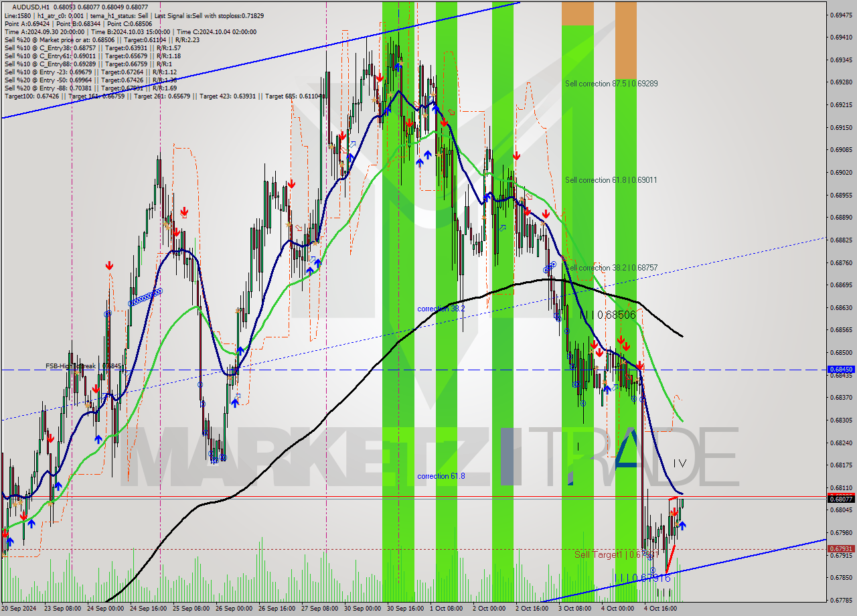Click the '2 Oct 16:00' time axis label

pos(532,609)
